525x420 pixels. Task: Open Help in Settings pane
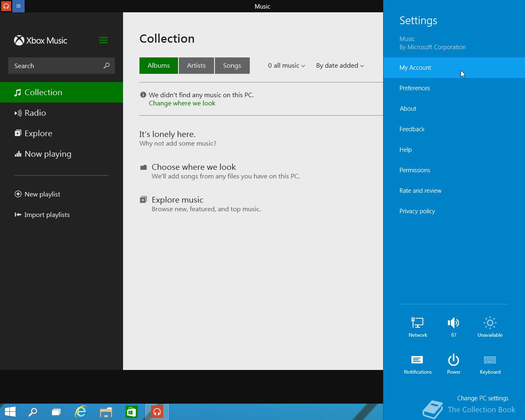454,150
